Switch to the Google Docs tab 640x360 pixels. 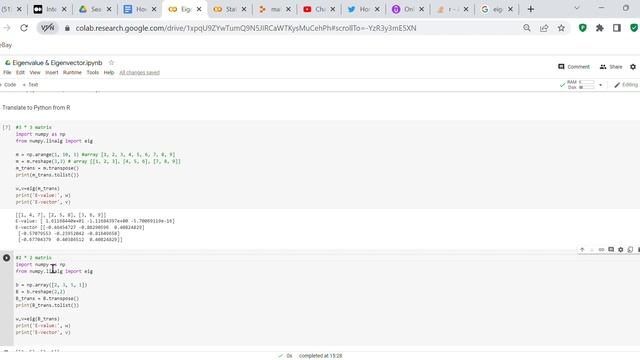click(x=140, y=9)
